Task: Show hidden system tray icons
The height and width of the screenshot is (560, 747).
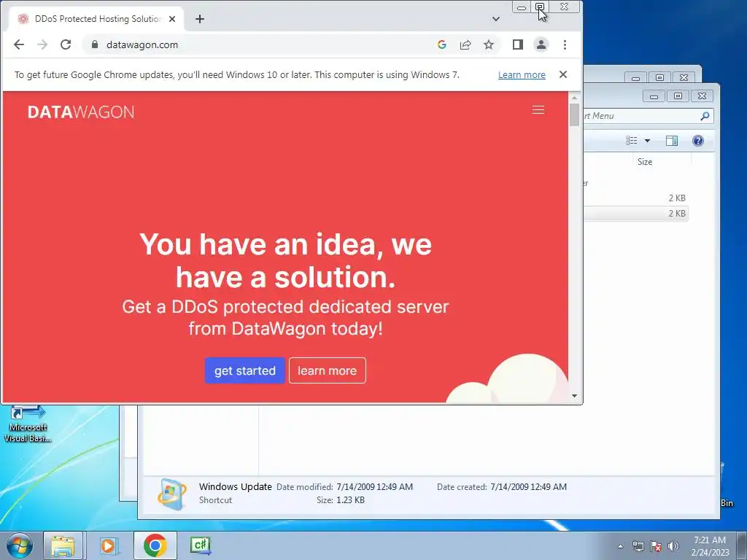Action: tap(620, 546)
